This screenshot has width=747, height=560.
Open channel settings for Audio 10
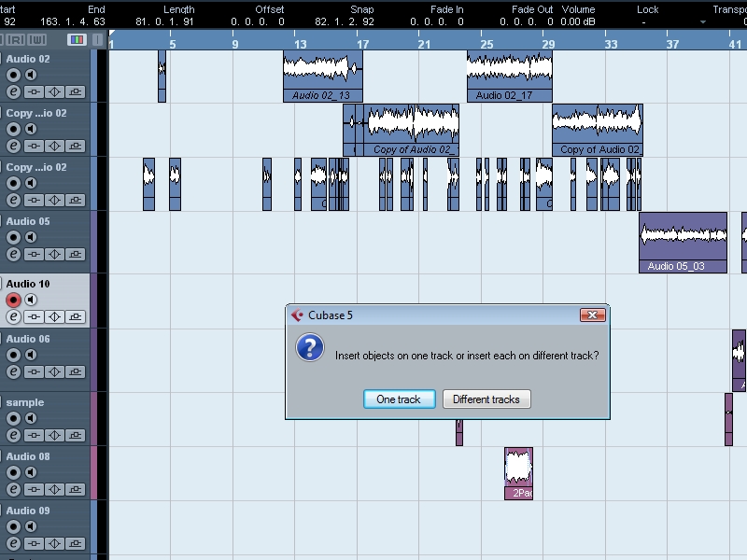coord(13,316)
